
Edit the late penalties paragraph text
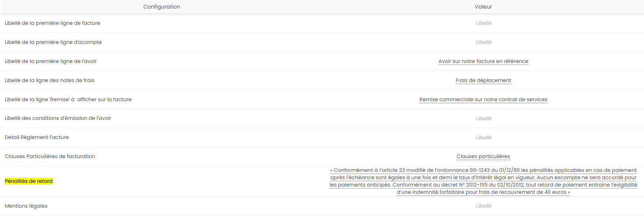[483, 181]
